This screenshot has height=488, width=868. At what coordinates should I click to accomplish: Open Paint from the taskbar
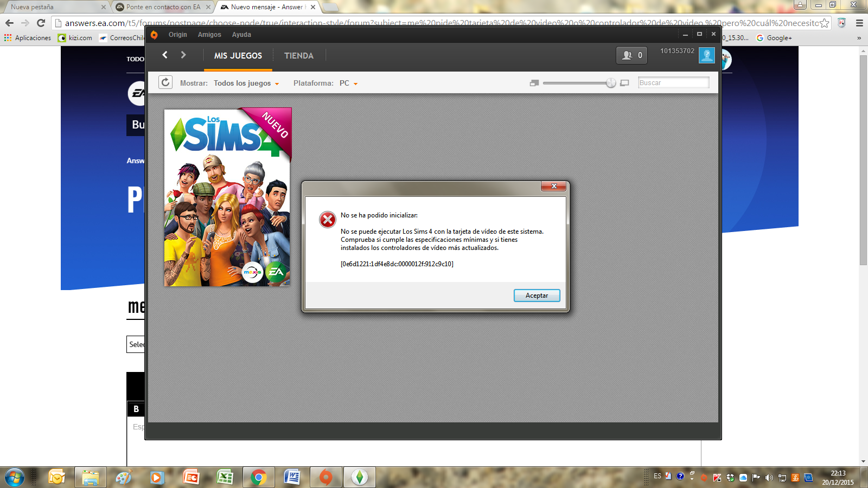pos(124,478)
